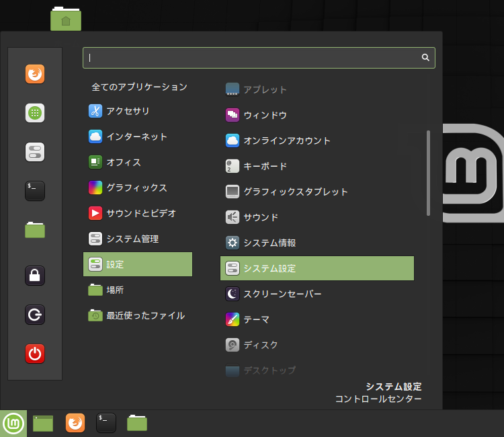Screen dimensions: 504x437
Task: Click the moon icon for スクリーンセーバー
Action: click(x=233, y=294)
